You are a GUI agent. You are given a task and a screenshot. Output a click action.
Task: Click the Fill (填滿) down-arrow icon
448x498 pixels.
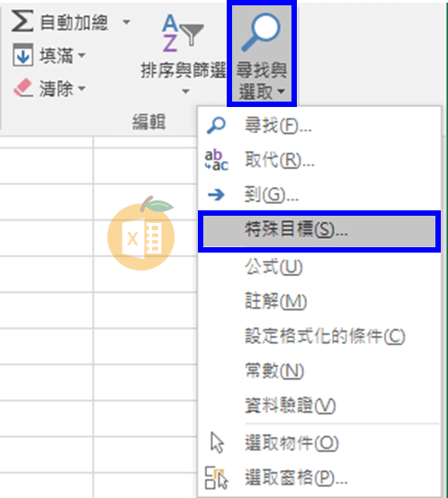(x=22, y=55)
